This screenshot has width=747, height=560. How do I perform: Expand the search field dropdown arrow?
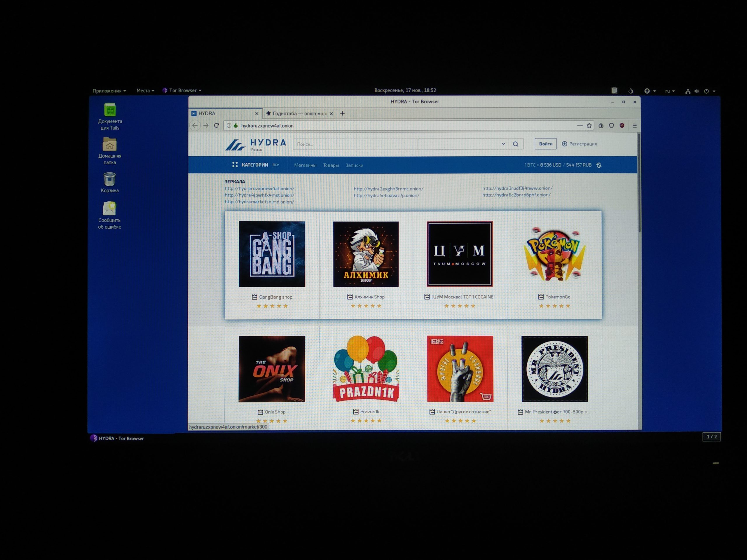[x=501, y=145]
